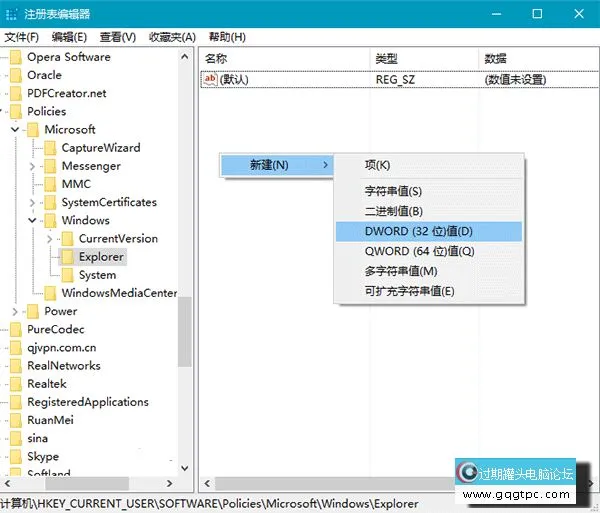Click the registry editor title bar icon
The width and height of the screenshot is (600, 513).
point(11,14)
